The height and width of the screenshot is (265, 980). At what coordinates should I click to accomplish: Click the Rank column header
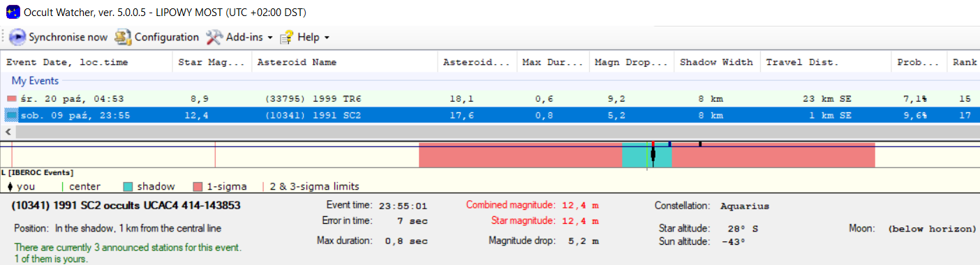tap(964, 62)
